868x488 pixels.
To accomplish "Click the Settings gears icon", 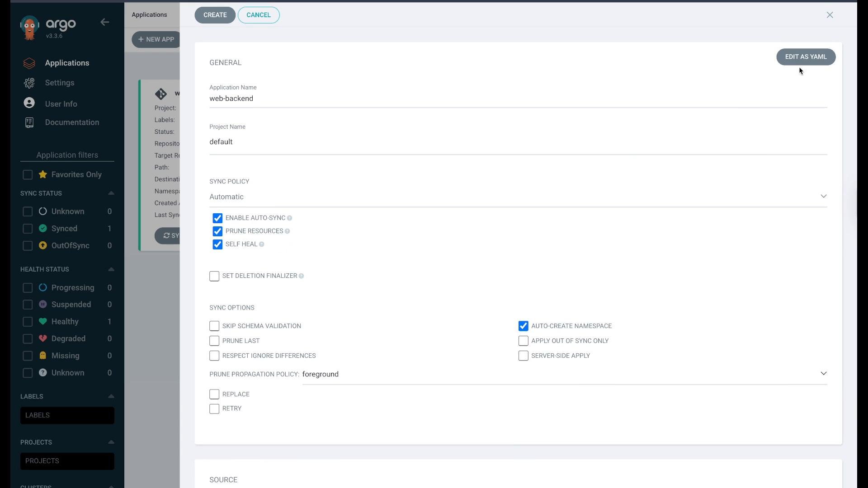I will click(x=29, y=83).
